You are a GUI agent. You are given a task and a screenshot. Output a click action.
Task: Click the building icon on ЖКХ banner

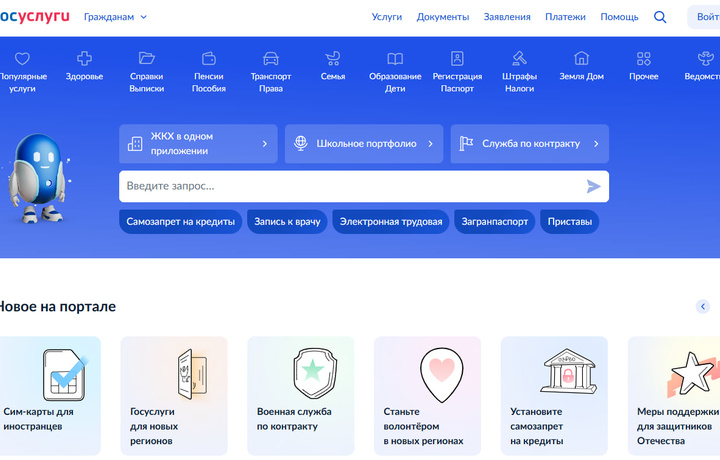[x=135, y=144]
